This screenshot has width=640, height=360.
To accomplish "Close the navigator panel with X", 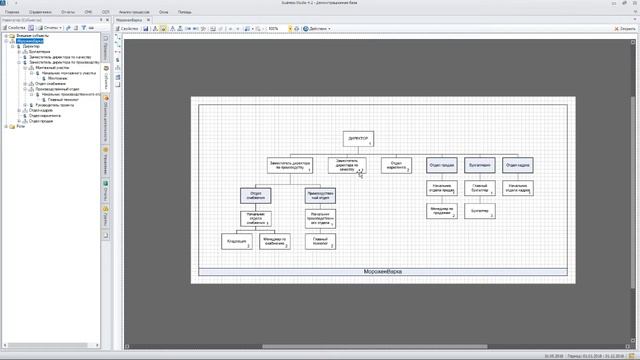I will (107, 20).
